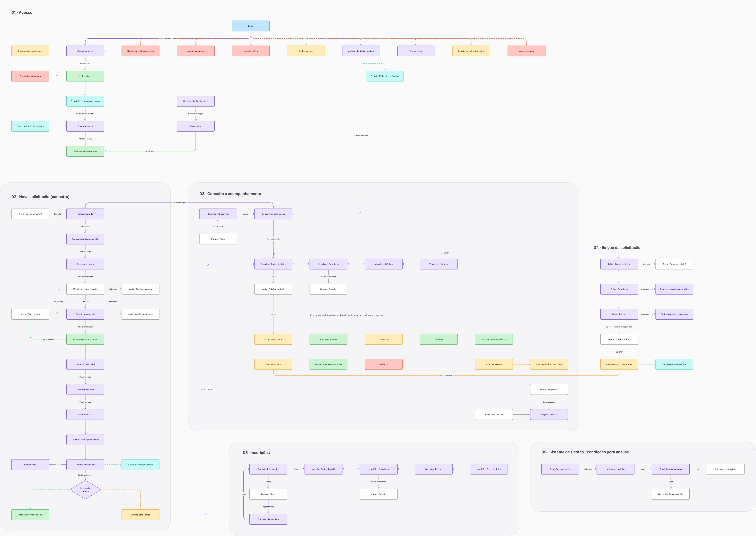This screenshot has height=536, width=756.
Task: Click Alerta · Confirmar exclusão box
Action: (671, 494)
